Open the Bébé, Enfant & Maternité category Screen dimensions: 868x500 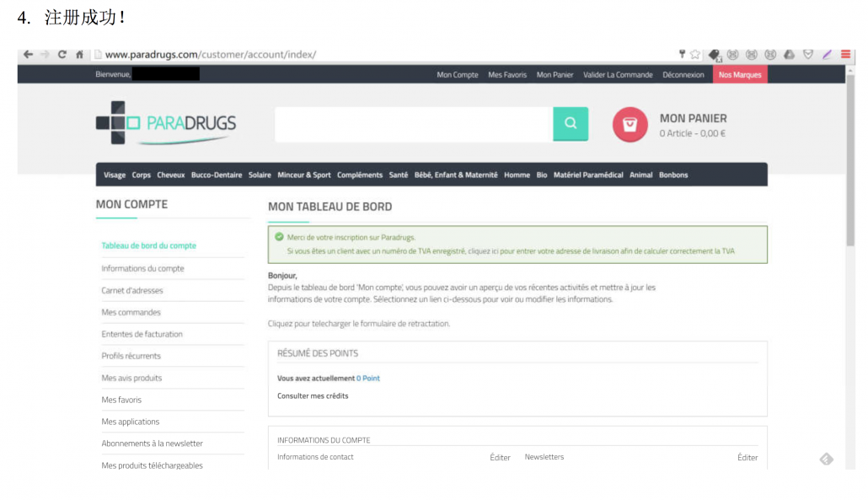456,175
